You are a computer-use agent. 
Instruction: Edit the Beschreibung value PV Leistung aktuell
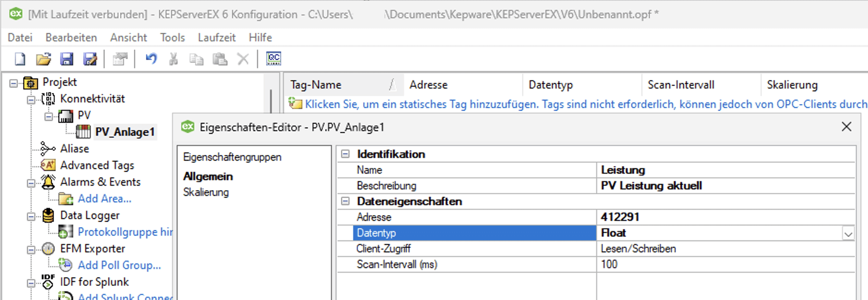coord(726,186)
